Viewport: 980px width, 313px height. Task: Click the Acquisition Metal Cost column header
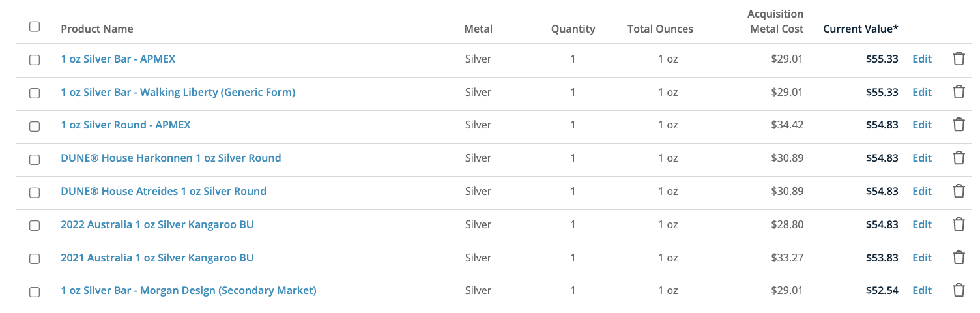(775, 22)
